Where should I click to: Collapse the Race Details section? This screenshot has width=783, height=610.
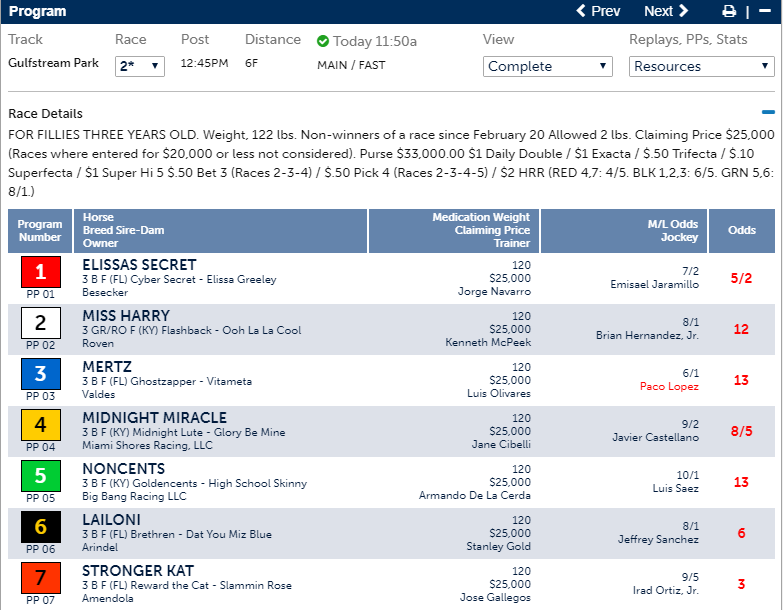pyautogui.click(x=767, y=114)
